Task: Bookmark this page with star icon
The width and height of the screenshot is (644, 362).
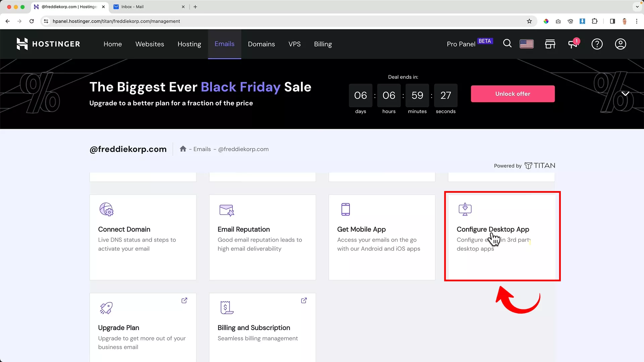Action: [x=529, y=21]
